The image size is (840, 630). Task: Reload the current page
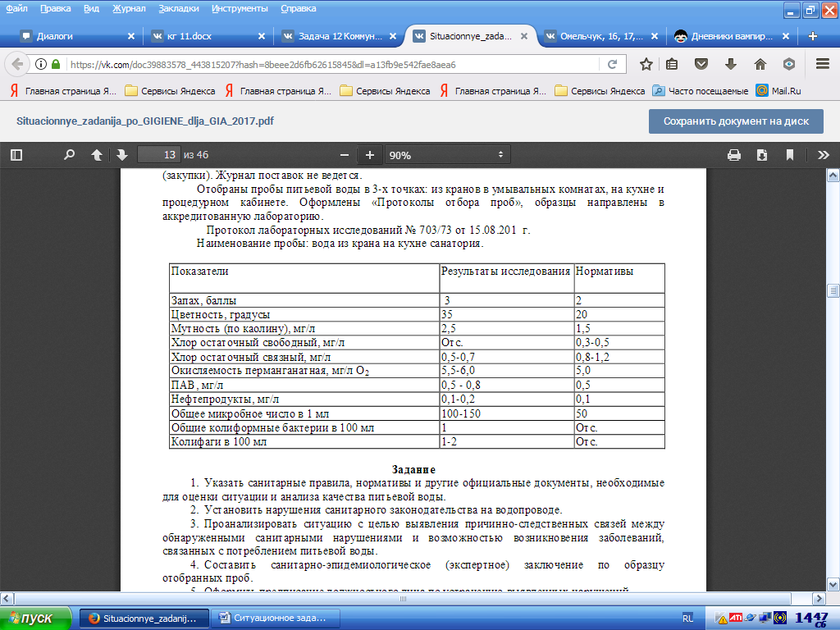click(x=612, y=64)
